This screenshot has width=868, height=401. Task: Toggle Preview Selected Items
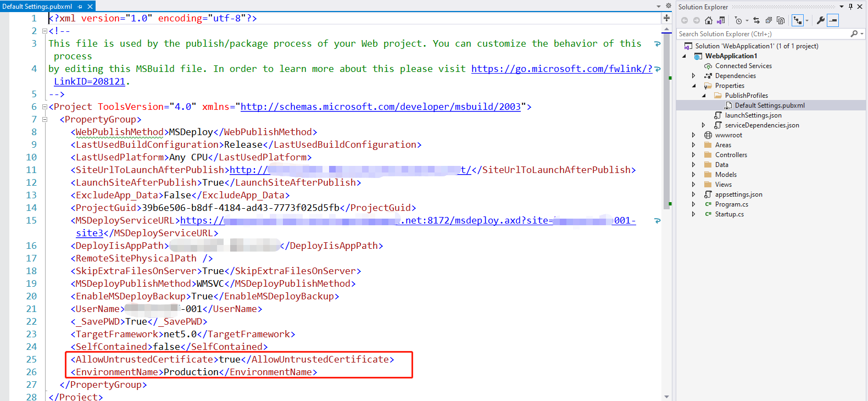(833, 20)
